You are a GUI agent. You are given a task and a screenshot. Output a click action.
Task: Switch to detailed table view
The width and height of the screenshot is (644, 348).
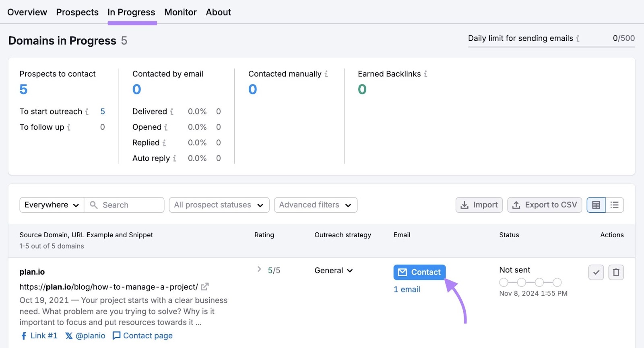point(596,205)
